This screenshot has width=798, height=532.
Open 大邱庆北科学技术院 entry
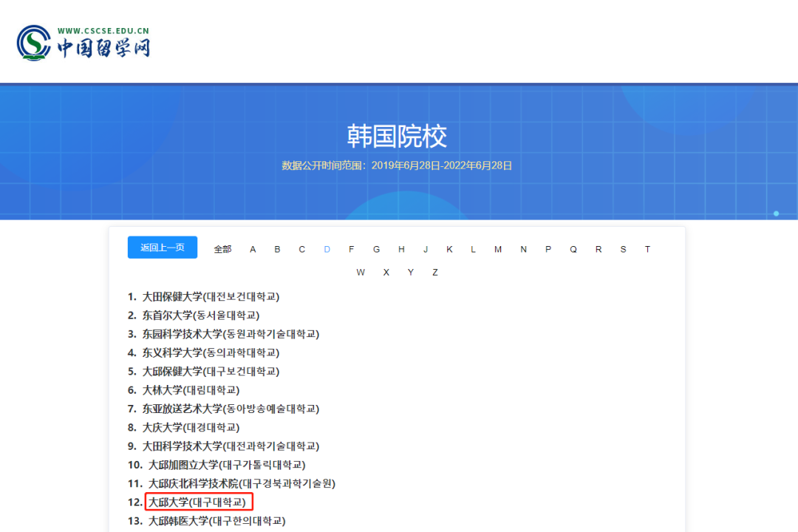tap(242, 484)
